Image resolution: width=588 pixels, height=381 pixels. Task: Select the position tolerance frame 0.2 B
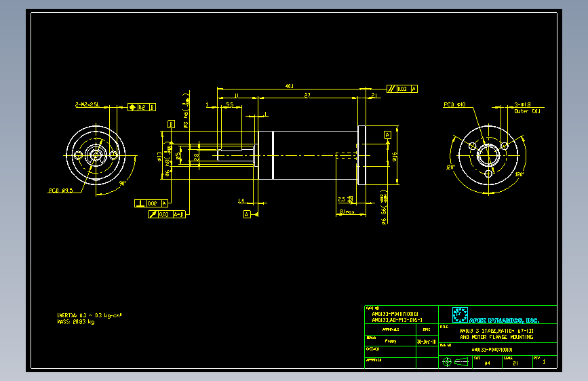coord(142,107)
